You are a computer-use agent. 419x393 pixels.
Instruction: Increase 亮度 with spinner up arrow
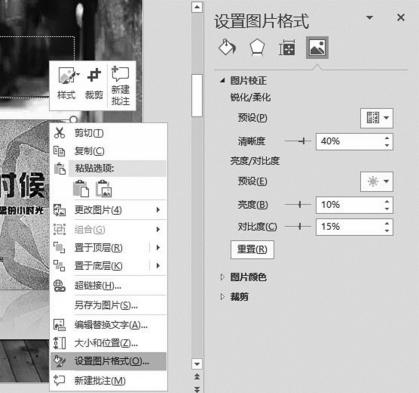coord(387,201)
